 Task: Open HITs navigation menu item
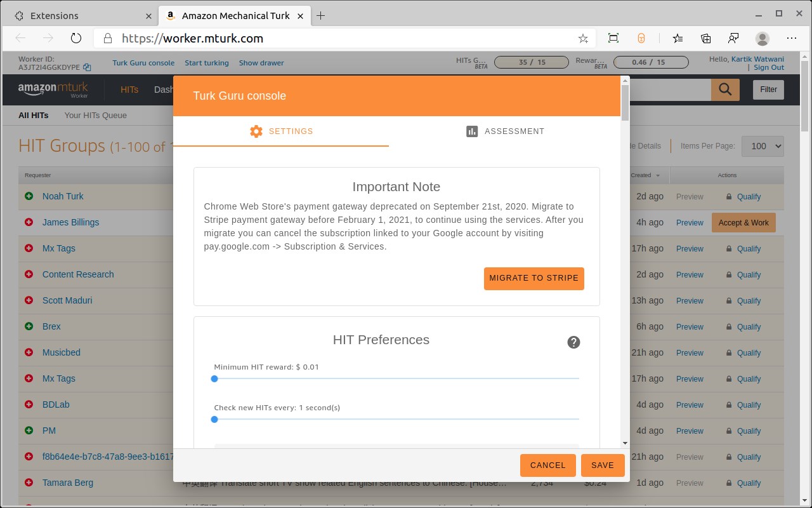point(129,90)
